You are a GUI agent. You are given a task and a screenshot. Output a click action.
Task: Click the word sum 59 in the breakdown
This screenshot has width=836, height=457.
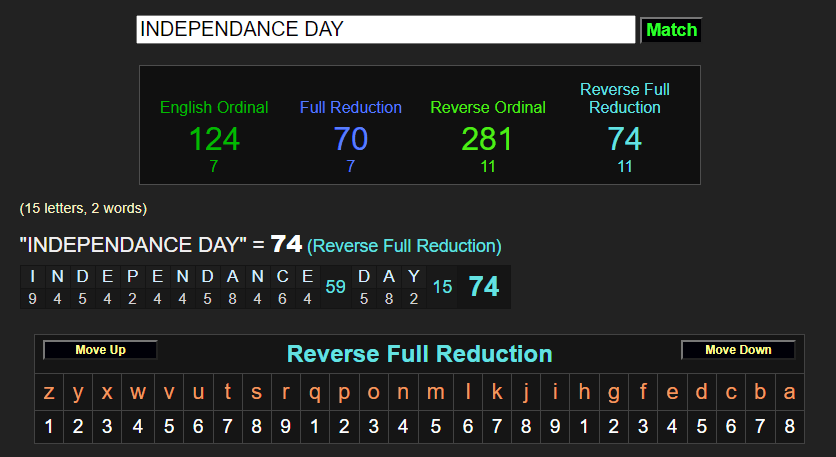[335, 287]
